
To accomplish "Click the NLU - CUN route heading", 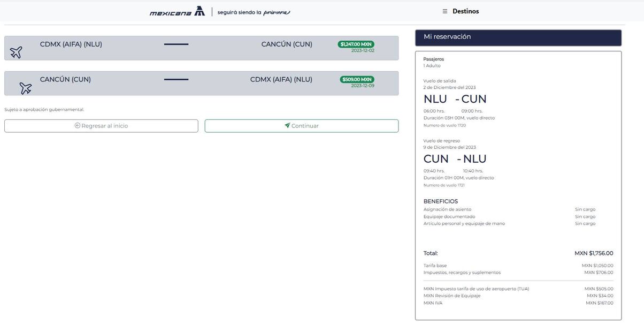I will pos(455,99).
